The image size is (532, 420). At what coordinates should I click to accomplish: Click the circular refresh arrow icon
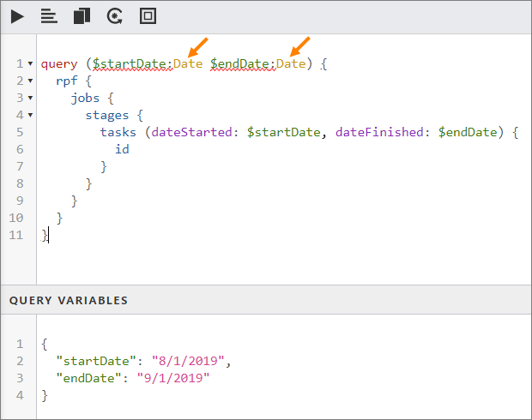tap(114, 16)
